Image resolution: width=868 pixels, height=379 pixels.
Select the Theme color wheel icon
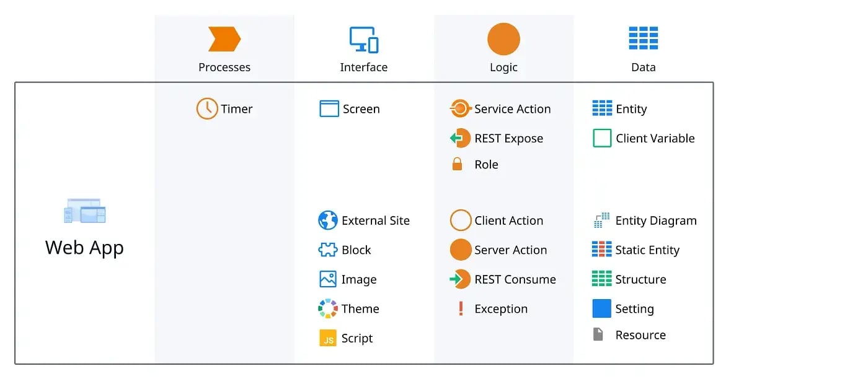pyautogui.click(x=328, y=308)
